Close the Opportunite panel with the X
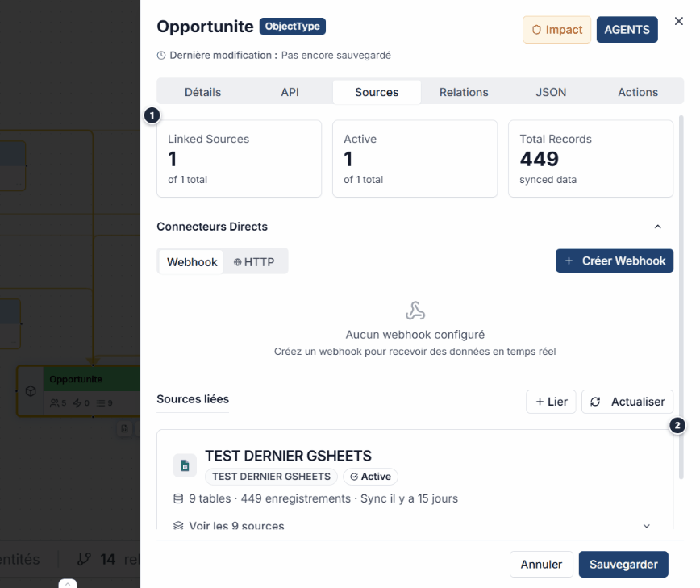Screen dimensions: 700x588 pyautogui.click(x=678, y=22)
